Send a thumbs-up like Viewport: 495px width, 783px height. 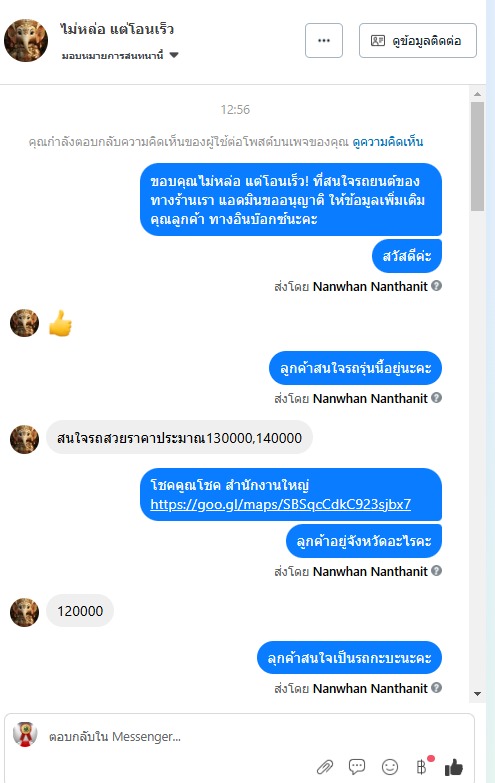(454, 767)
